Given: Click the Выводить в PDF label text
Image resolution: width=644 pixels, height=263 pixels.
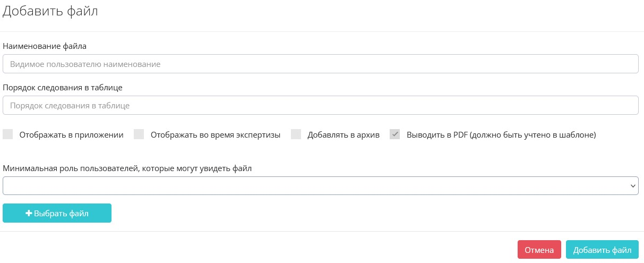Looking at the screenshot, I should click(x=501, y=135).
